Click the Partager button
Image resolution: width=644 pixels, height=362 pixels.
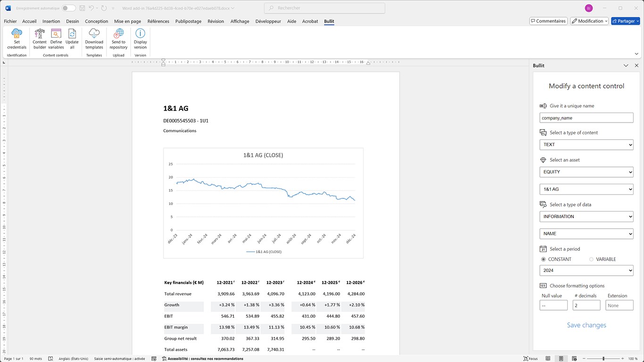(626, 21)
